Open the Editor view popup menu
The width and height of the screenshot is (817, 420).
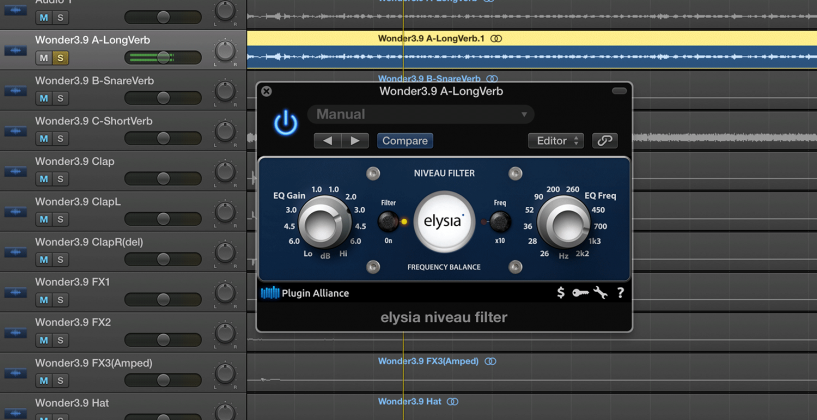[x=556, y=141]
